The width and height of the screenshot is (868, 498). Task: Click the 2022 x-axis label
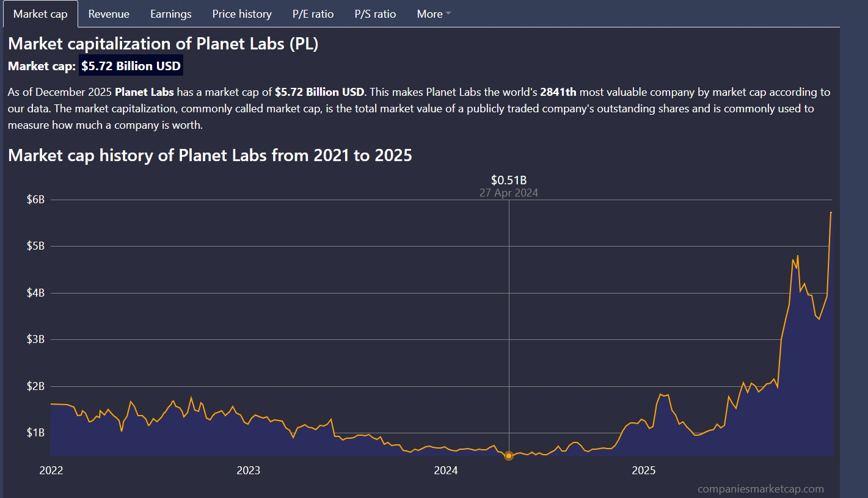51,470
